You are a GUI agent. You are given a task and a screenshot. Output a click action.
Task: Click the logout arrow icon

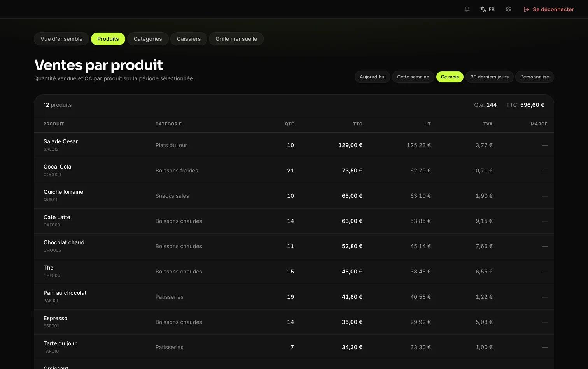point(527,9)
